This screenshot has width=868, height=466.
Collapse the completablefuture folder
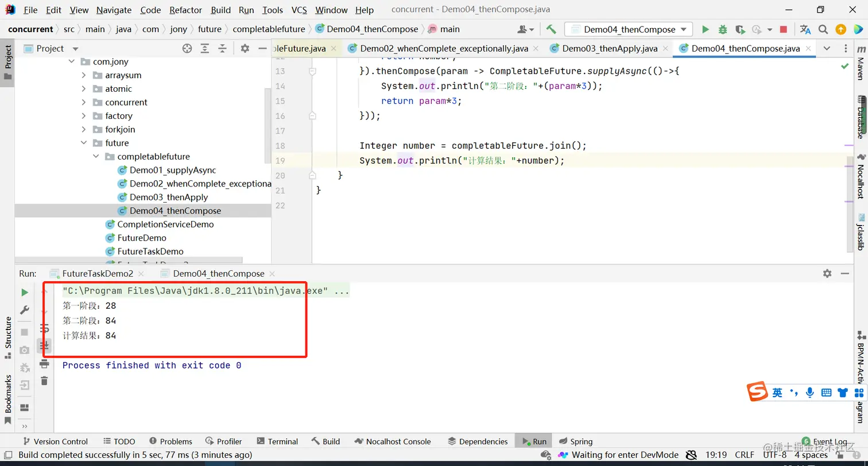(96, 157)
